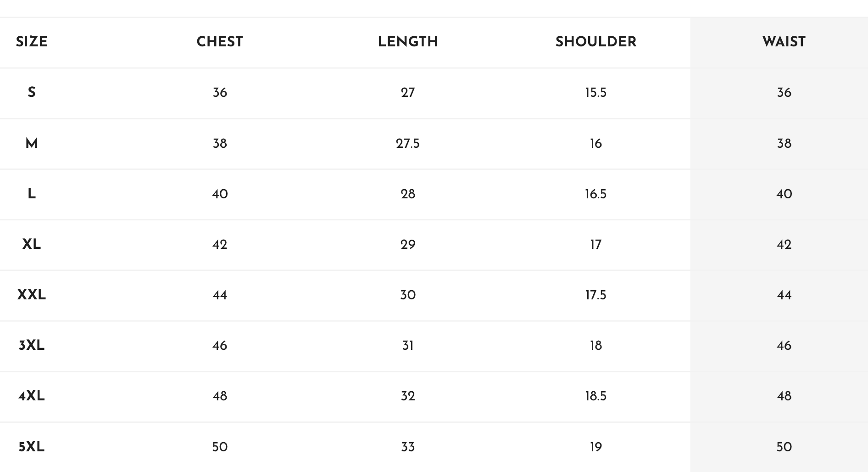
Task: Click the 5XL size row label
Action: [32, 447]
